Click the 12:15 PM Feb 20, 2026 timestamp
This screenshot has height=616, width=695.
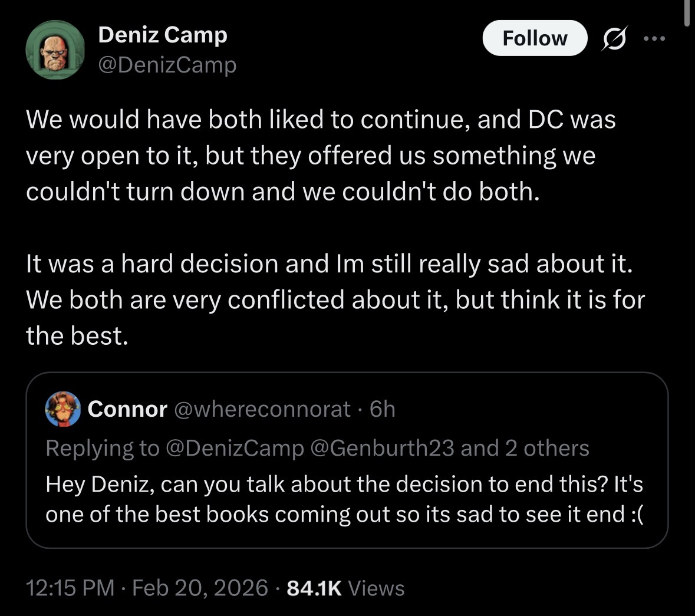pyautogui.click(x=147, y=588)
